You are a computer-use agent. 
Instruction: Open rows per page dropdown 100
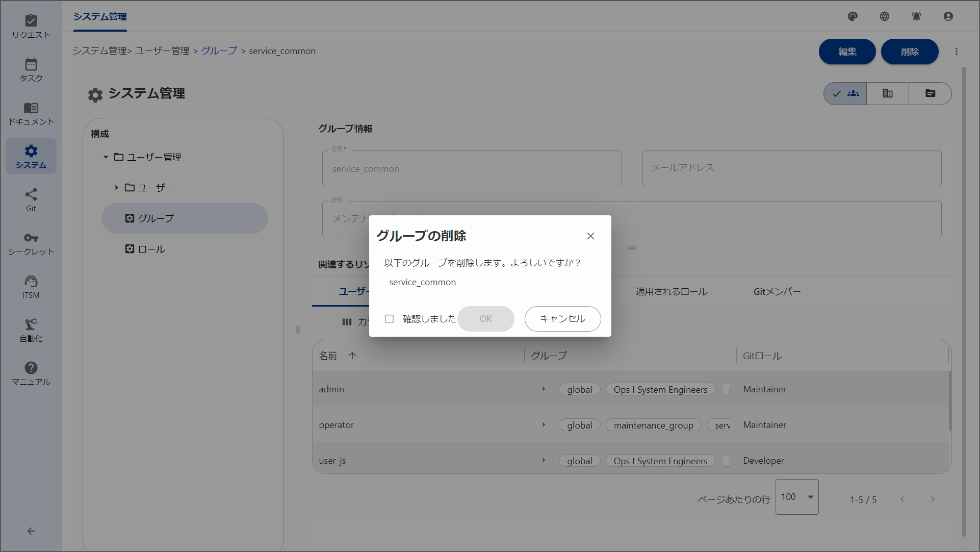point(797,497)
